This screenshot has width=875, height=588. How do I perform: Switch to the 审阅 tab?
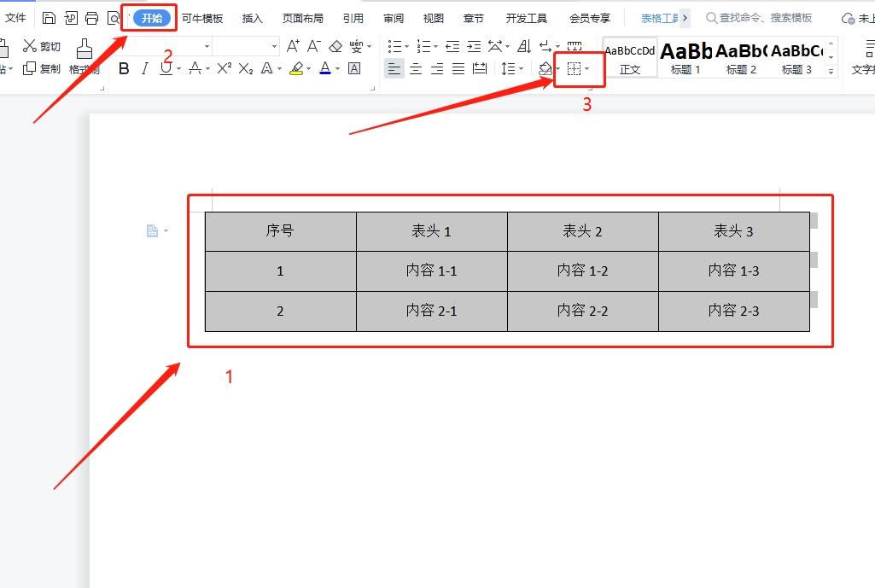(394, 19)
